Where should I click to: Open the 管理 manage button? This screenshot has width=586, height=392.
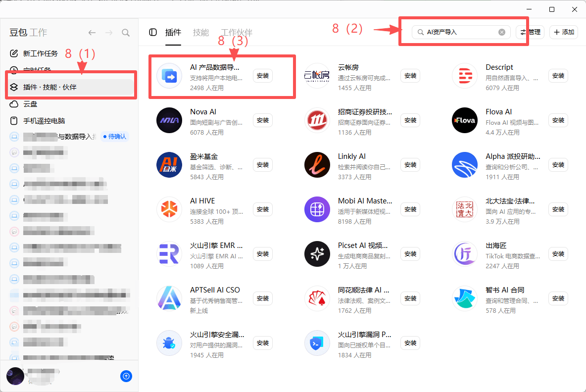click(530, 32)
